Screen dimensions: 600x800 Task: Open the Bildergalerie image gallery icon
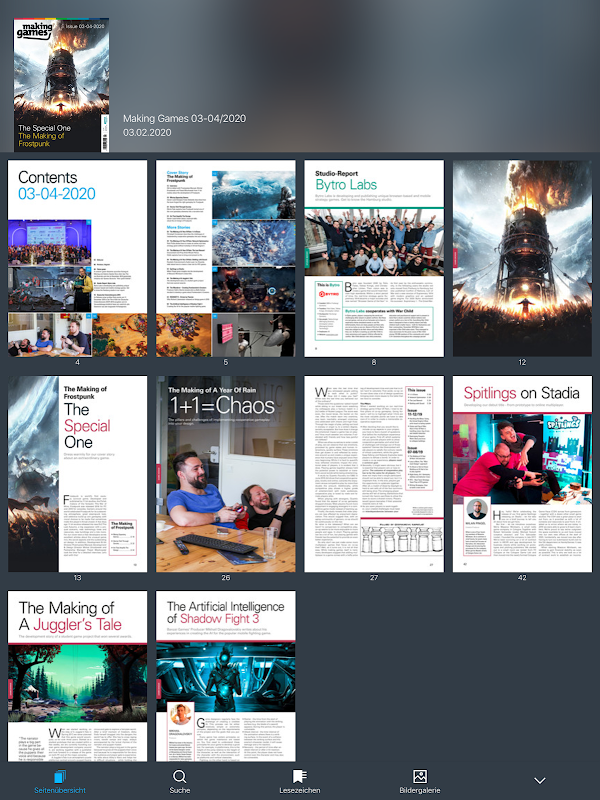coord(419,777)
